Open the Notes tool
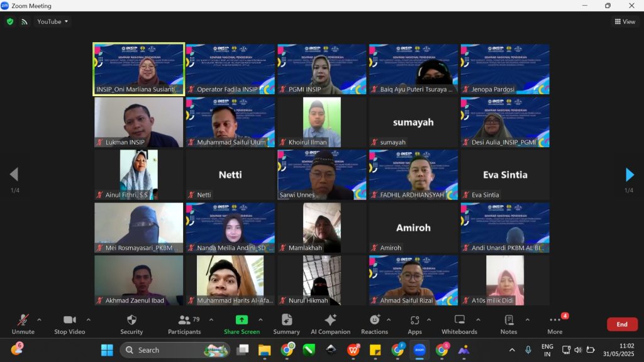 [509, 324]
